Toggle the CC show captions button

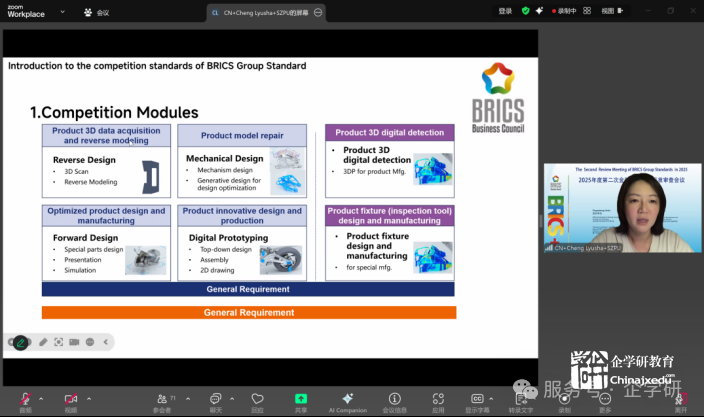click(x=477, y=399)
